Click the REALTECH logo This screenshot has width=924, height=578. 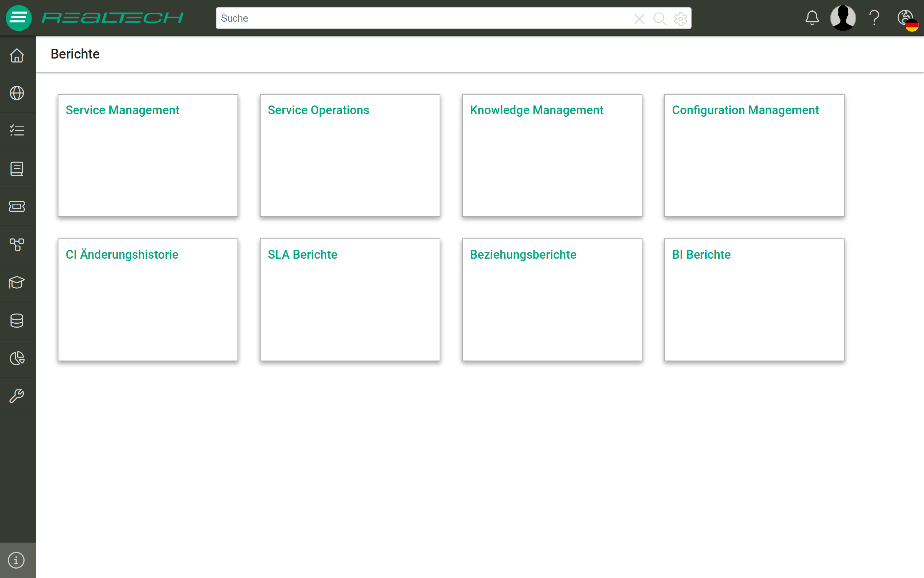[113, 18]
